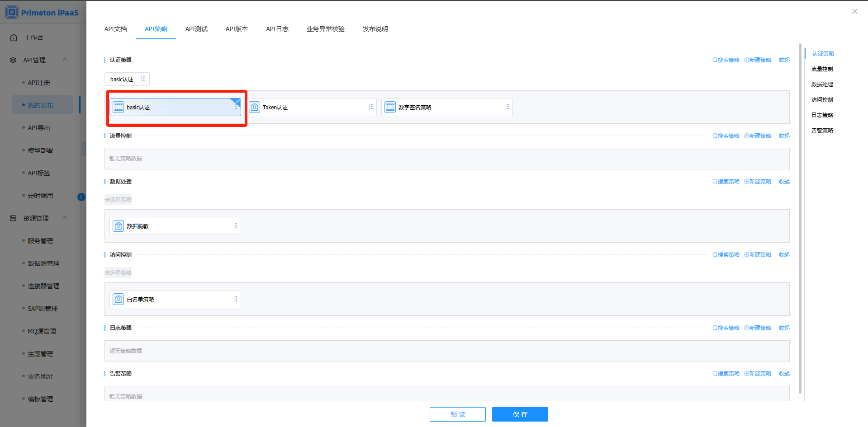Image resolution: width=868 pixels, height=427 pixels.
Task: Click the Token认证 policy card icon
Action: (x=255, y=107)
